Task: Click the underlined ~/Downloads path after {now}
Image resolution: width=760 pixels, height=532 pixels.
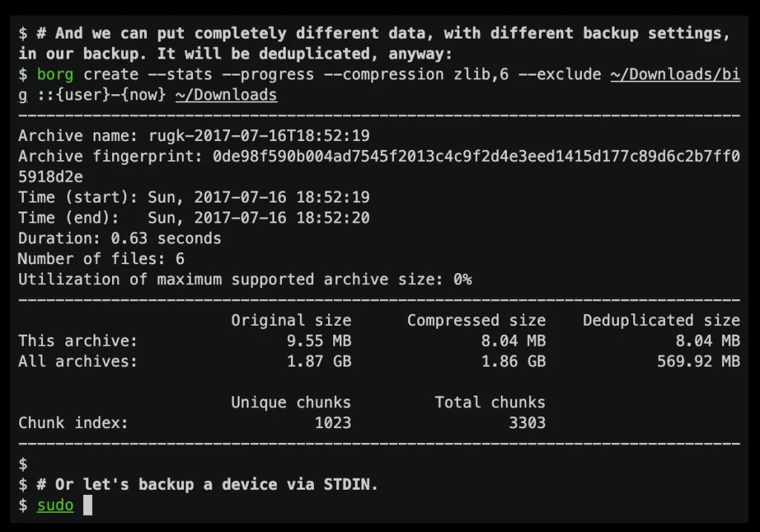Action: click(226, 95)
